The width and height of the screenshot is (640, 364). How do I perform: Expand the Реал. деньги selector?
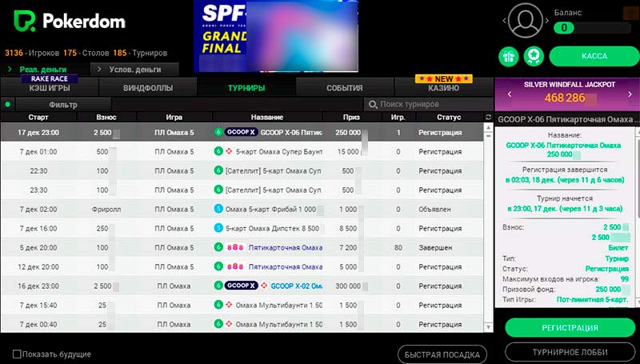(44, 70)
